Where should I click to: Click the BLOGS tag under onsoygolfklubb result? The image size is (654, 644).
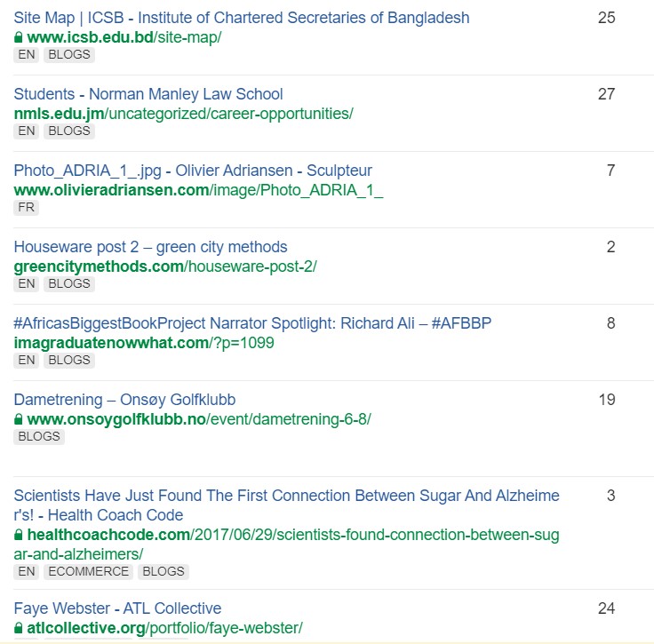[39, 436]
